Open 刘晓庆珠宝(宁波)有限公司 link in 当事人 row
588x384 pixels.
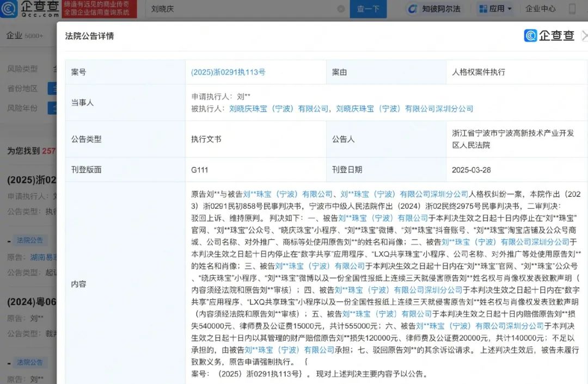coord(278,109)
